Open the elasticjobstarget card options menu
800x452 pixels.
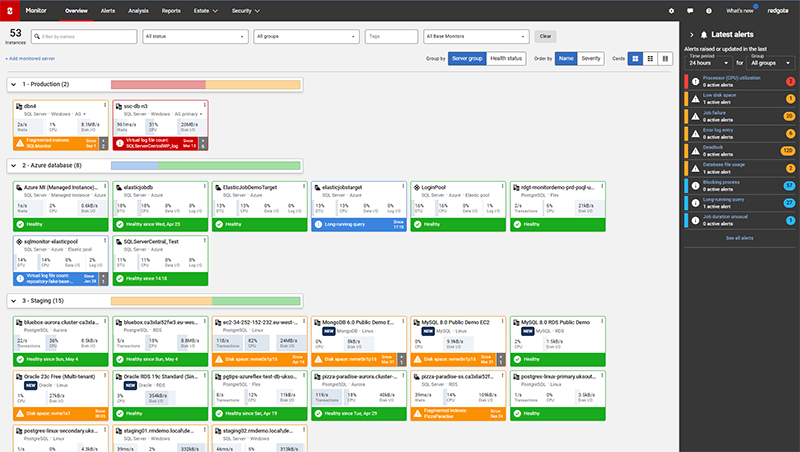point(403,186)
